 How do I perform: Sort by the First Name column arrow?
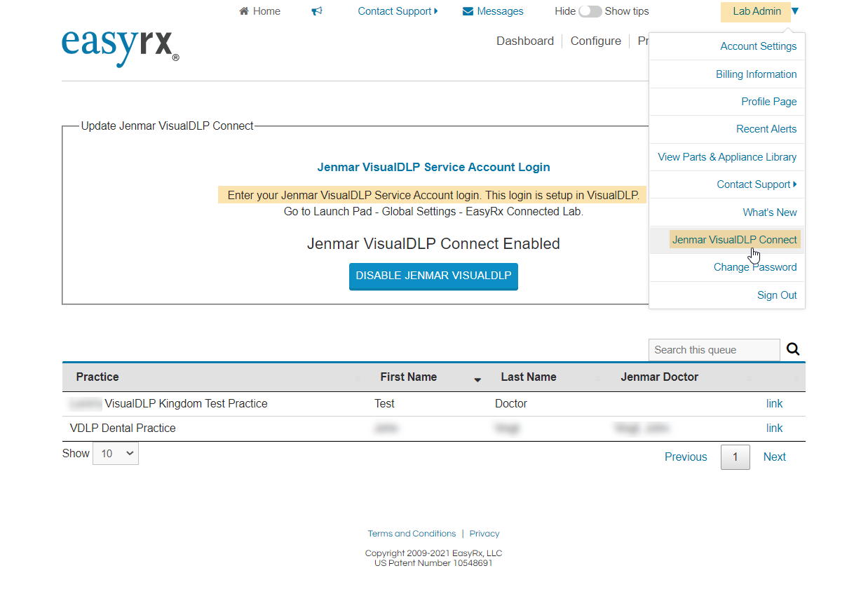coord(477,379)
